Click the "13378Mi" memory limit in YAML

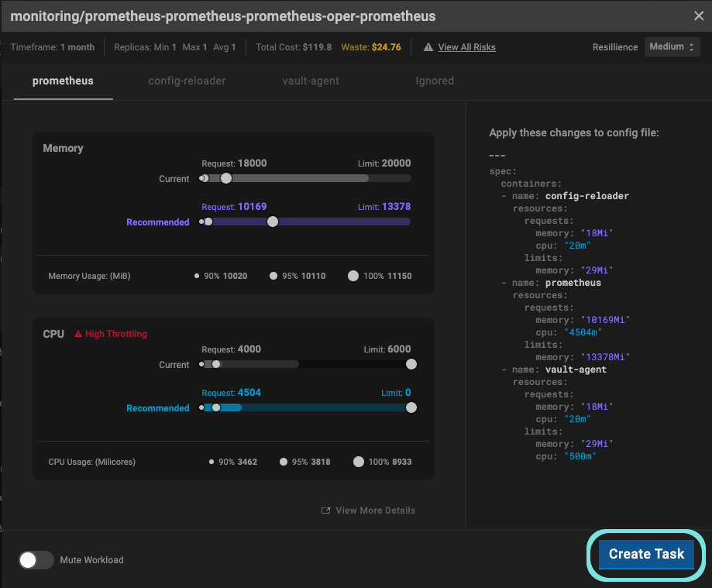(605, 357)
